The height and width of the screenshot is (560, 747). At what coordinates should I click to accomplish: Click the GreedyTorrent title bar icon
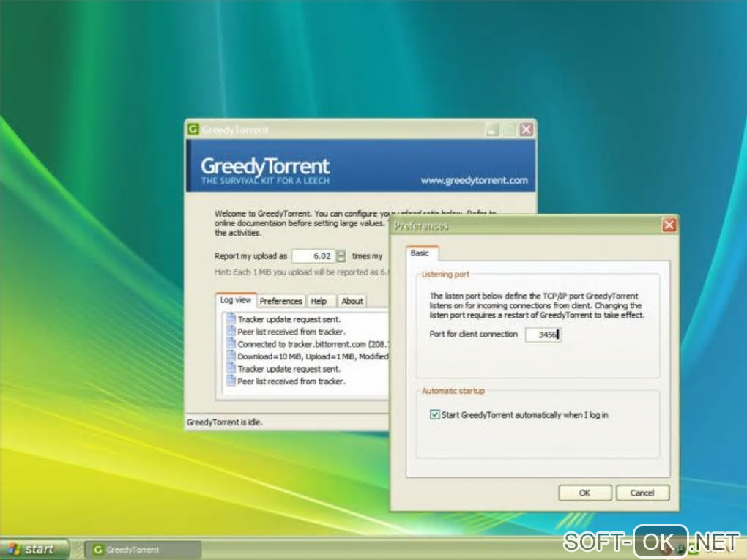click(193, 129)
